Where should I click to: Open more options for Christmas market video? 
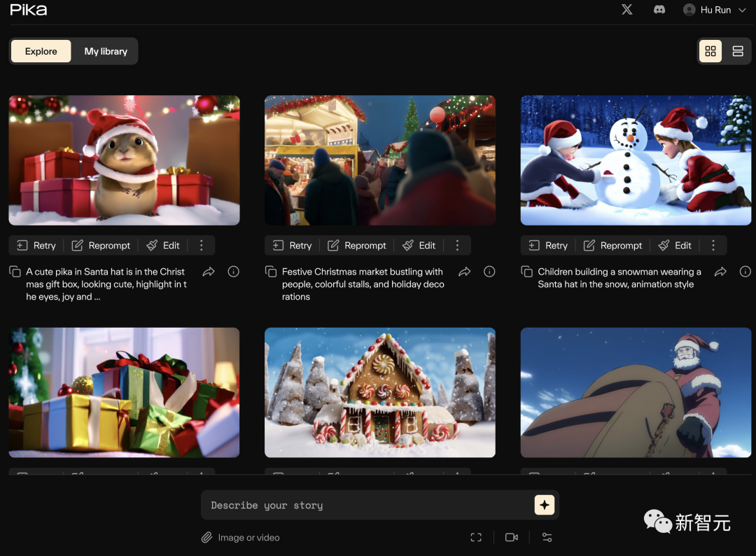[457, 245]
